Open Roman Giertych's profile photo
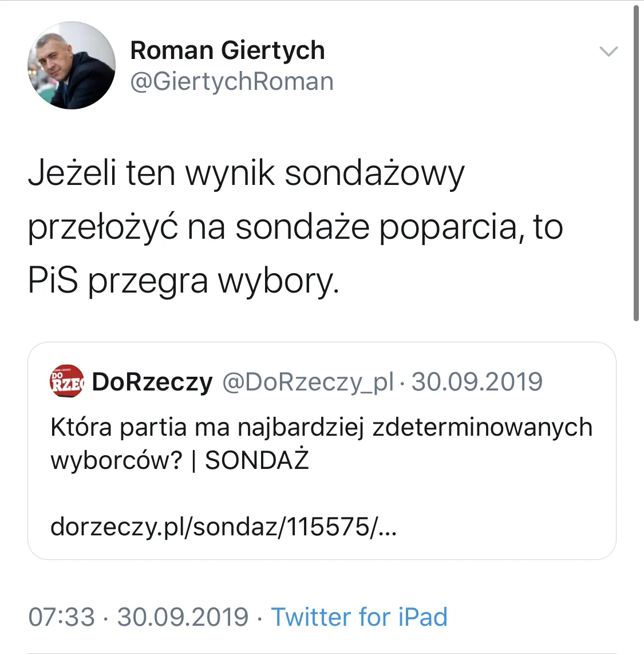The image size is (644, 655). (x=71, y=65)
